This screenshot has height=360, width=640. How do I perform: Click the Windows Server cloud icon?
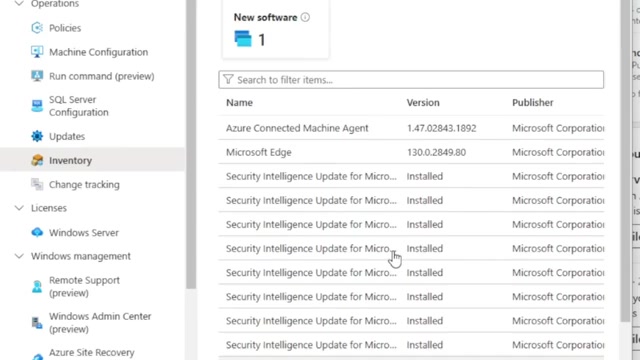(x=37, y=232)
